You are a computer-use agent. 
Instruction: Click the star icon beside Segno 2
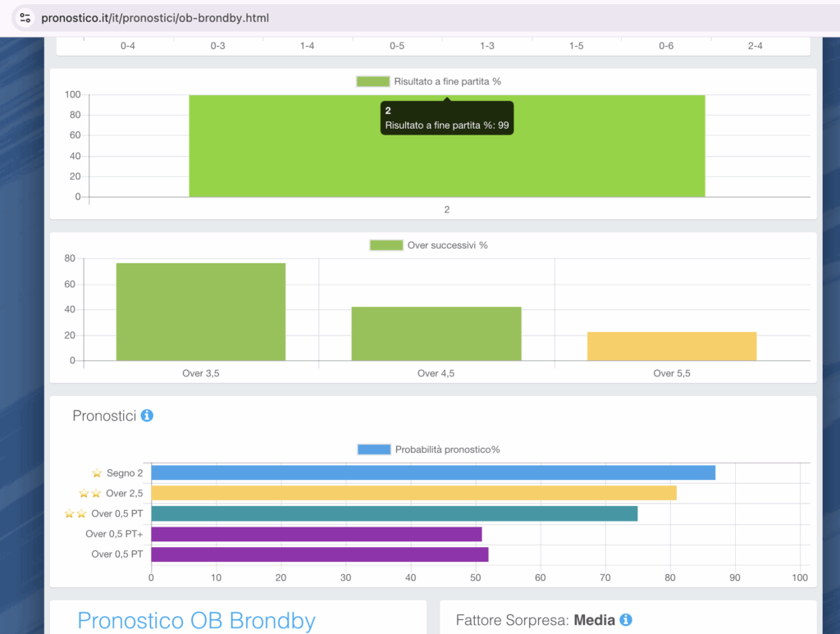(x=97, y=473)
